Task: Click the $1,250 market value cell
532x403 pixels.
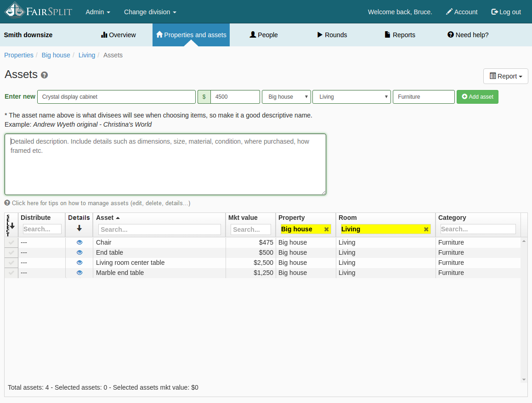Action: 263,273
